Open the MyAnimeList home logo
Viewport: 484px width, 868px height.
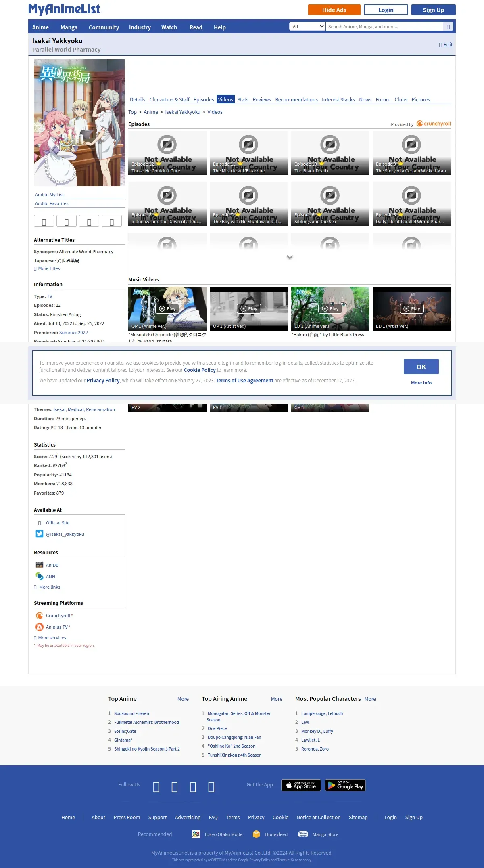(x=64, y=9)
